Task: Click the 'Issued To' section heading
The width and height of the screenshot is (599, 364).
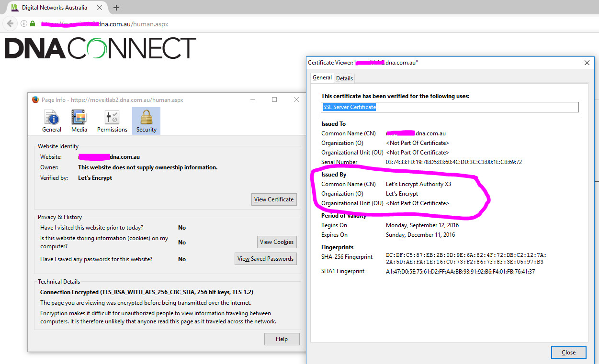Action: 333,124
